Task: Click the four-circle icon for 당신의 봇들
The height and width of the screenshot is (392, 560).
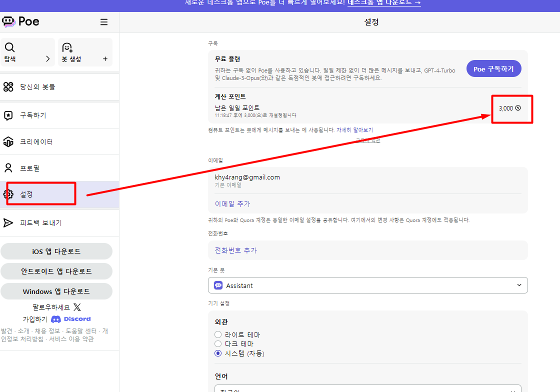Action: 8,87
